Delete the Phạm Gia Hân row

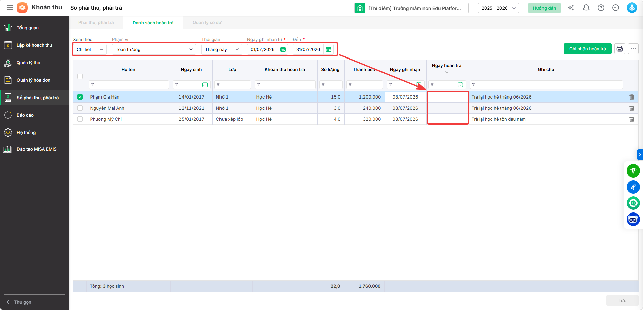tap(632, 97)
